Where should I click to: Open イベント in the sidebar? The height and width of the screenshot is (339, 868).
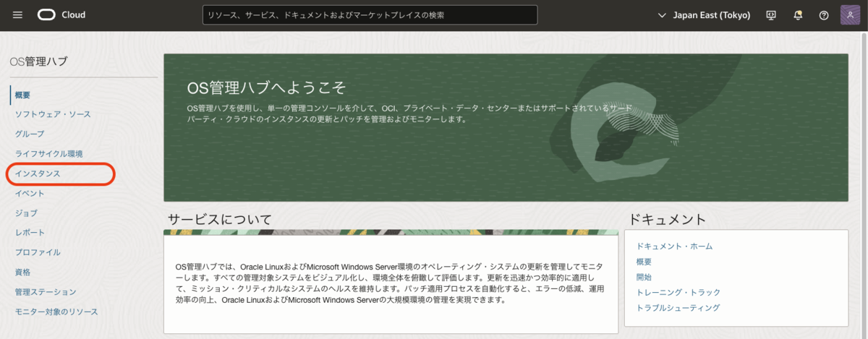[30, 193]
